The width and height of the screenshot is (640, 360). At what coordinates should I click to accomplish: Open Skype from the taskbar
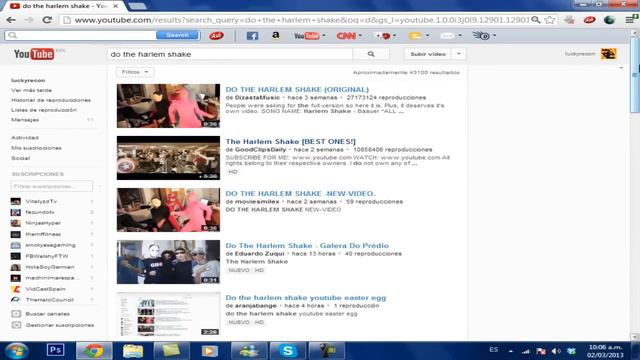pos(288,351)
